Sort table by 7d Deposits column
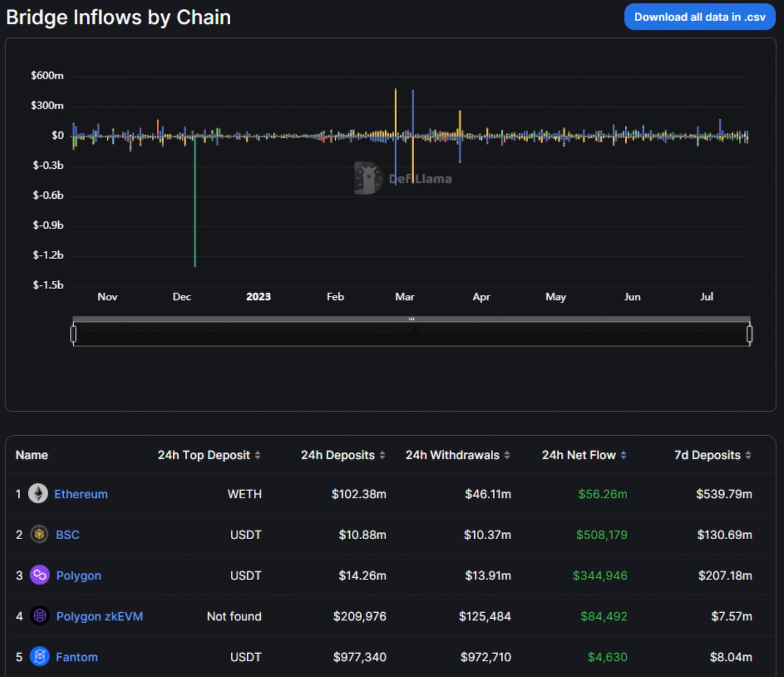The height and width of the screenshot is (677, 784). (x=712, y=455)
